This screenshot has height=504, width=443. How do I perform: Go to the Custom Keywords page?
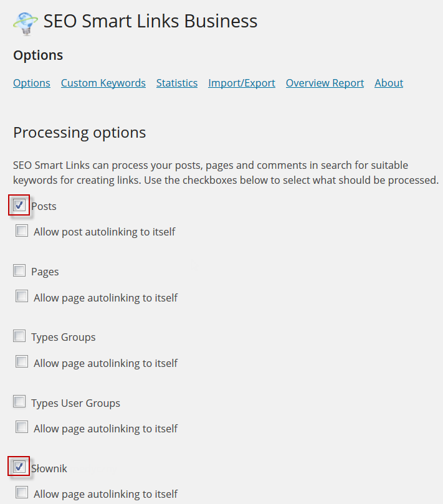[x=103, y=83]
